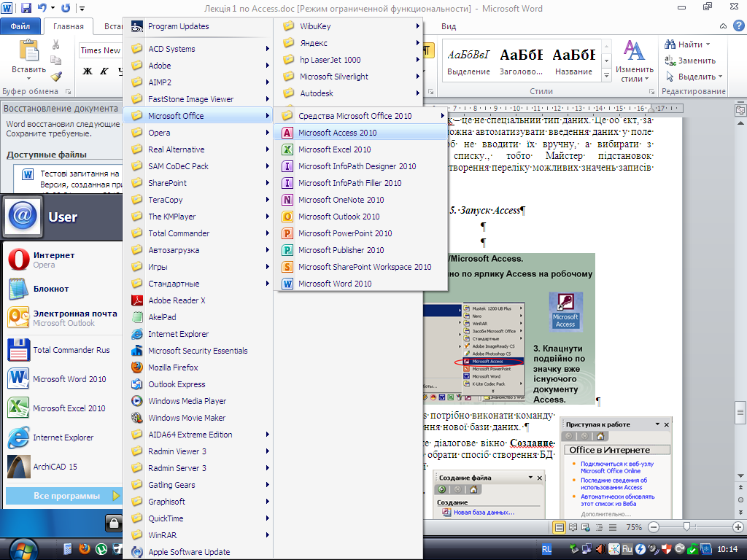Open the Microsoft Office folder menu item
The height and width of the screenshot is (560, 747).
point(198,116)
